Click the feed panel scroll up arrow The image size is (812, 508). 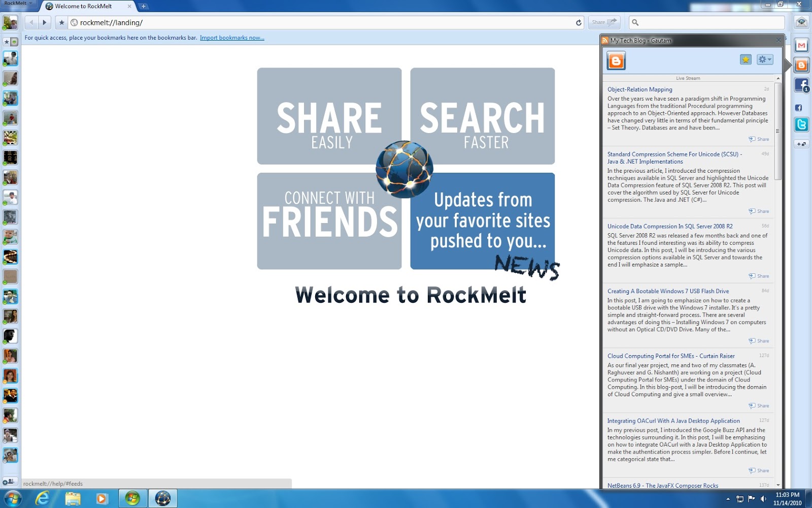pyautogui.click(x=777, y=78)
